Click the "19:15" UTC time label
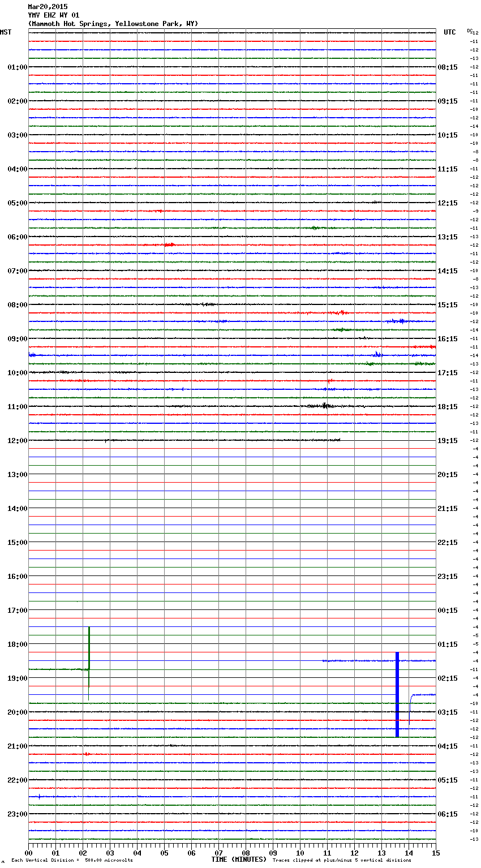The image size is (481, 868). pyautogui.click(x=448, y=441)
